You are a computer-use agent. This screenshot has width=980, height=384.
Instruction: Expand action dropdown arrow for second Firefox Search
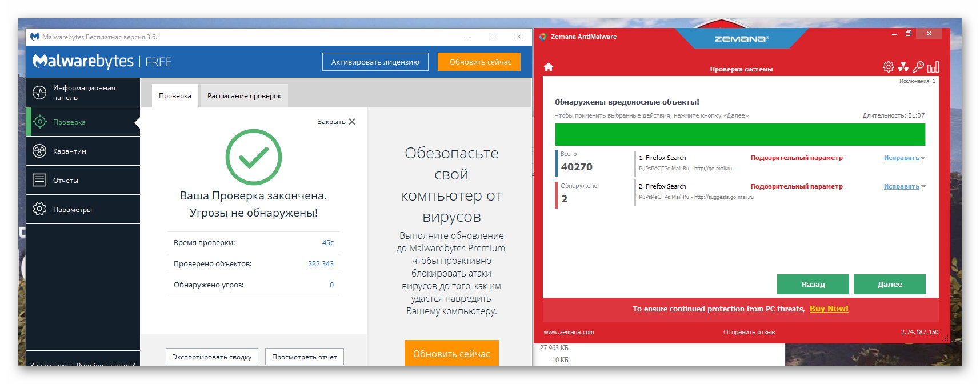pyautogui.click(x=923, y=187)
